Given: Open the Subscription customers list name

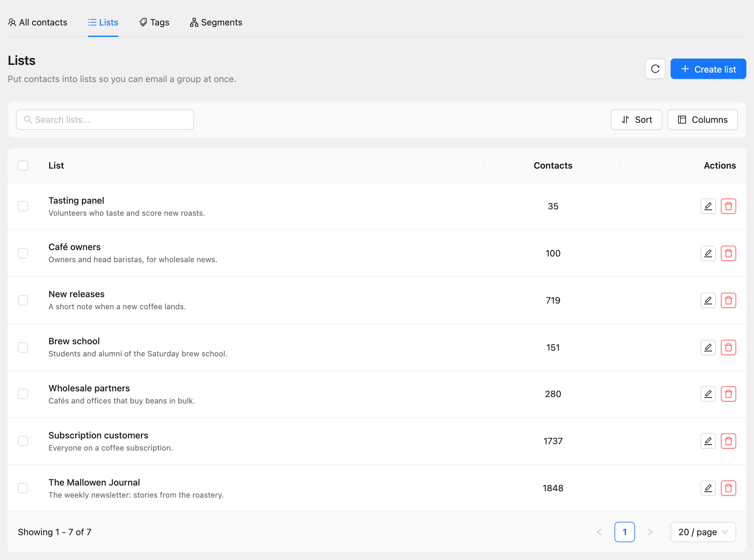Looking at the screenshot, I should (x=98, y=435).
